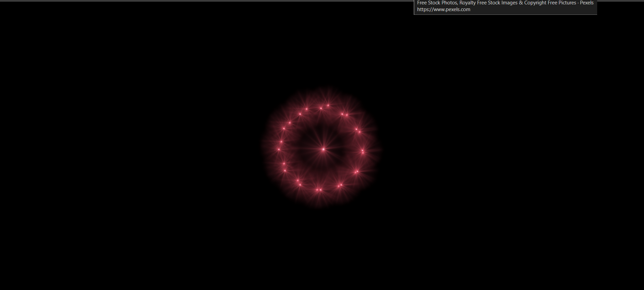Click the bottom-most particle pair on the ring
The height and width of the screenshot is (290, 644).
point(319,190)
